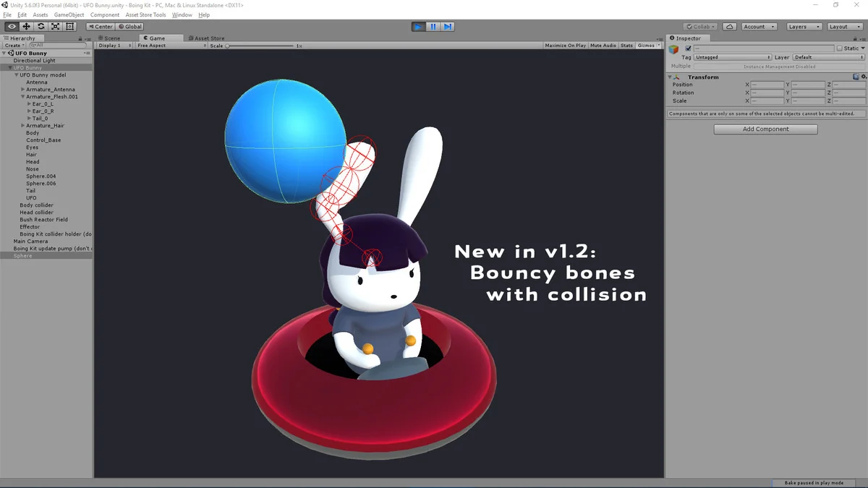Select the Scale tool
Screen dimensions: 868x488
(x=55, y=27)
